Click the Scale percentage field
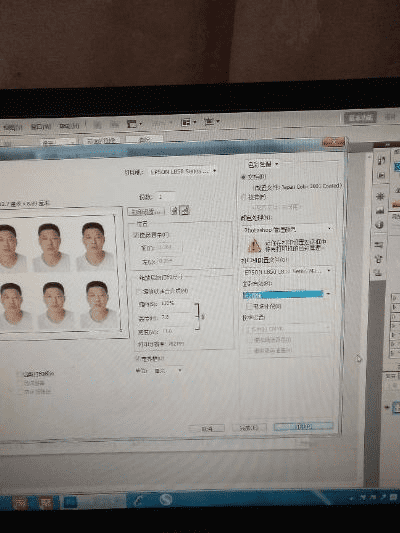This screenshot has width=400, height=533. (176, 304)
